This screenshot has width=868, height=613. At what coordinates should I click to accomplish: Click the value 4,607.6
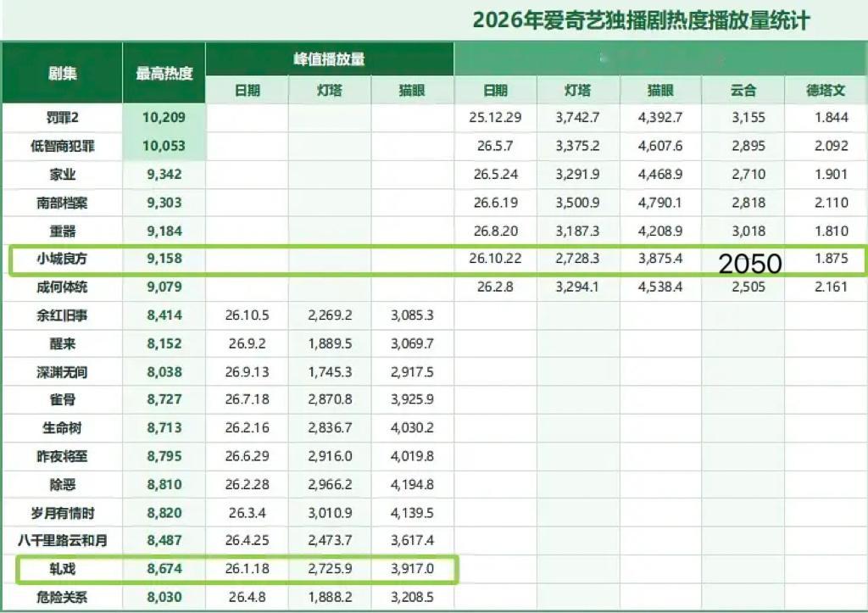tap(659, 146)
